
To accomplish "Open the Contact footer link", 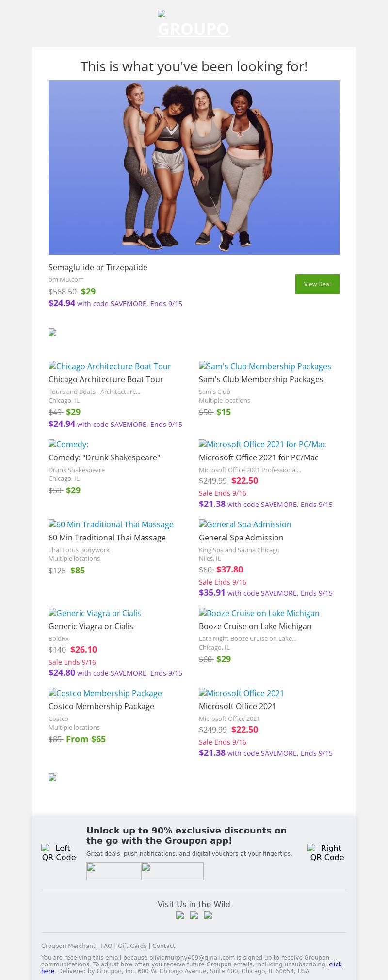I will point(163,946).
